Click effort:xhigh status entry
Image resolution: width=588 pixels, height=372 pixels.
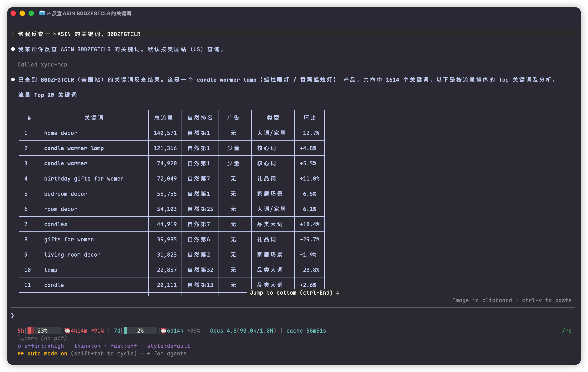44,346
